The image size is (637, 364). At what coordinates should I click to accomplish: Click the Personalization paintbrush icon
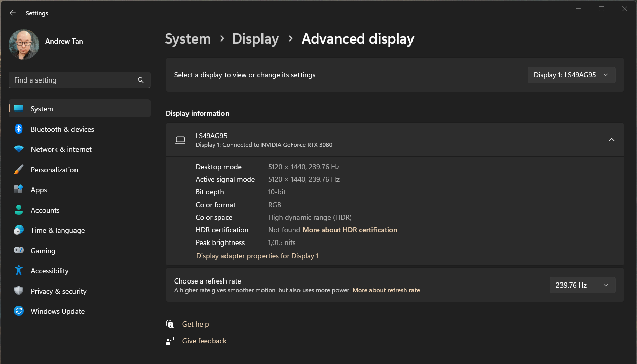click(19, 170)
